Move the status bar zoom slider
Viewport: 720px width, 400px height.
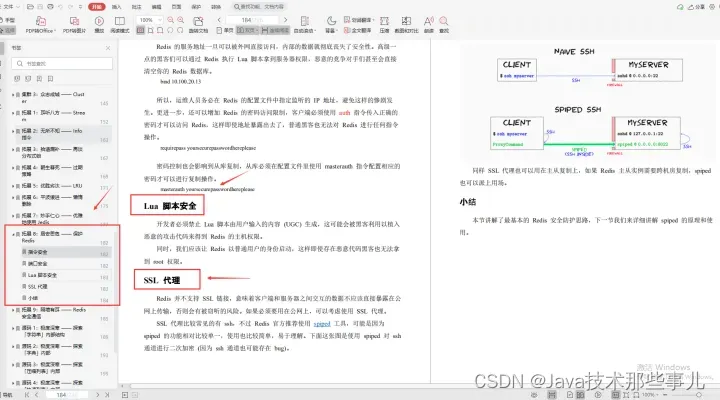(698, 394)
